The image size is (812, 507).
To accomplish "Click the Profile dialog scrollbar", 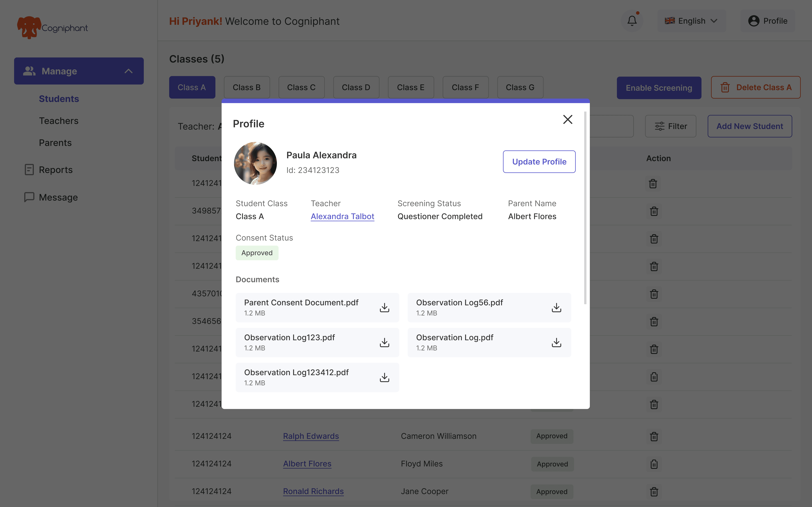I will 585,208.
